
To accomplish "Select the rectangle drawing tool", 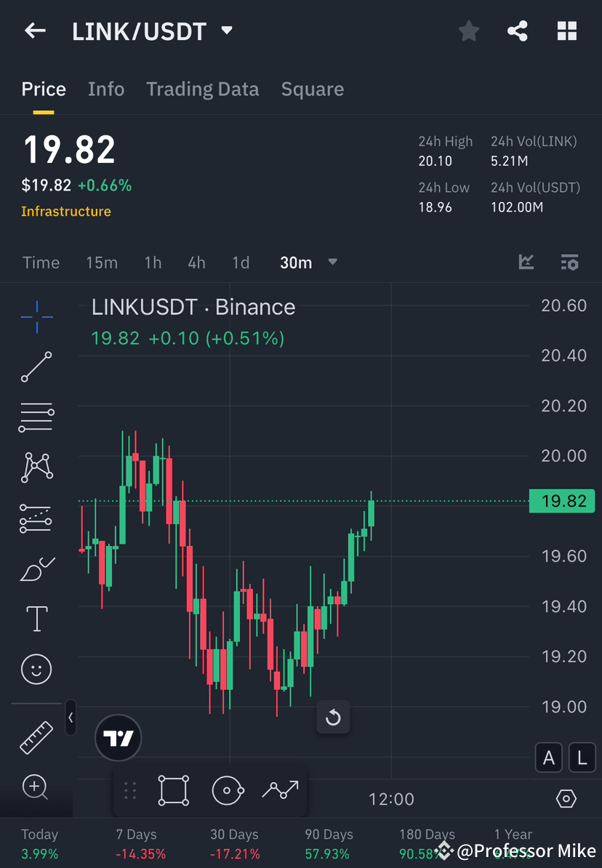I will [173, 791].
